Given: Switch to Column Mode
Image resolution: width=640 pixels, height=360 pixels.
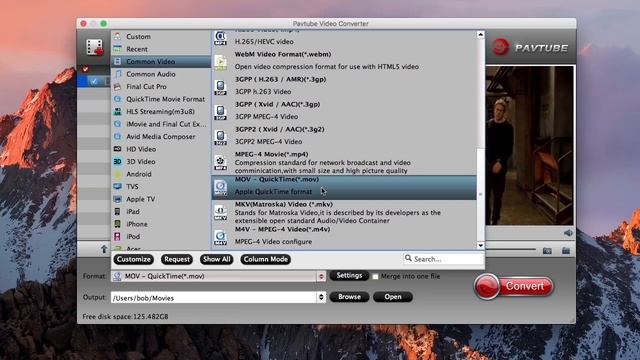Looking at the screenshot, I should pos(266,259).
